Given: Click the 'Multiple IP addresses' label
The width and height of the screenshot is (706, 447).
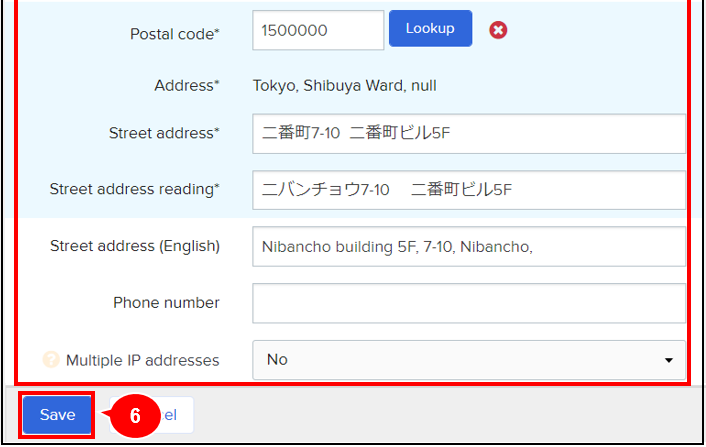Looking at the screenshot, I should coord(142,360).
